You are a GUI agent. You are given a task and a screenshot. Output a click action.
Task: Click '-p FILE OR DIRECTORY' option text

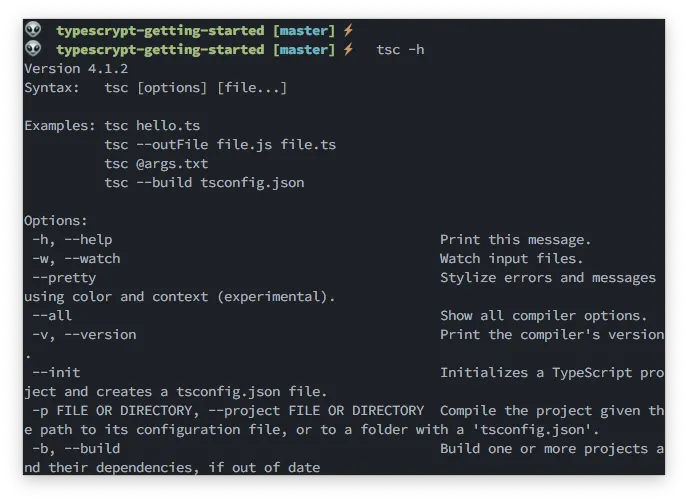tap(112, 411)
